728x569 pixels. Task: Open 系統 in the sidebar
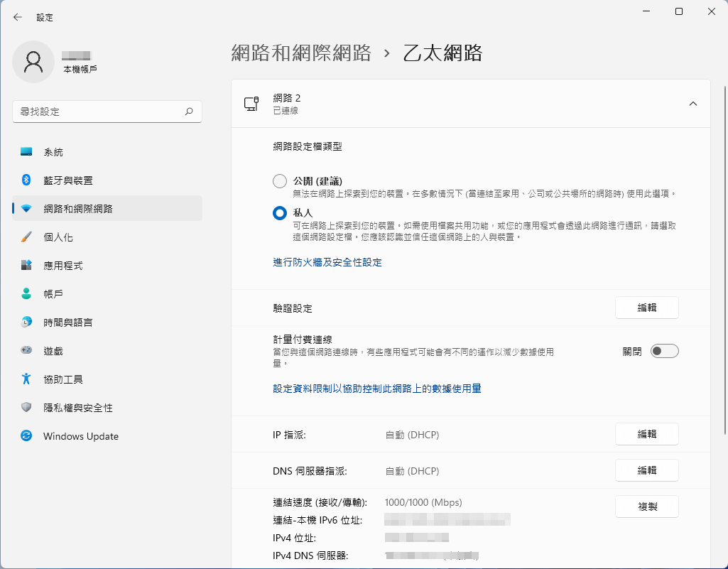[x=53, y=152]
